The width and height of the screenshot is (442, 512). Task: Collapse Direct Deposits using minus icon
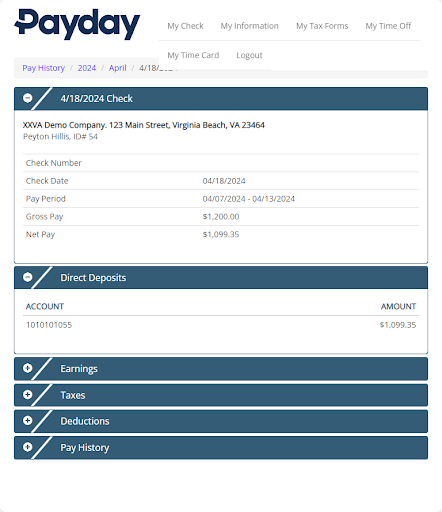(x=28, y=277)
